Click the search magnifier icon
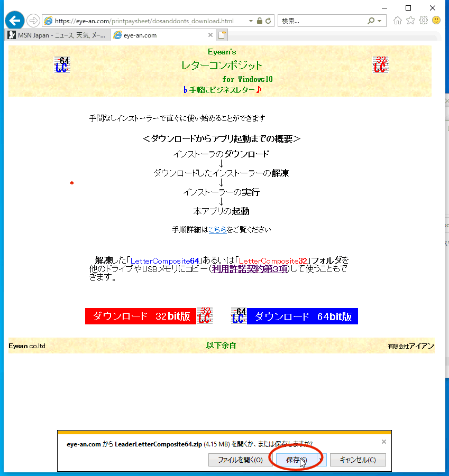This screenshot has height=476, width=449. [371, 21]
